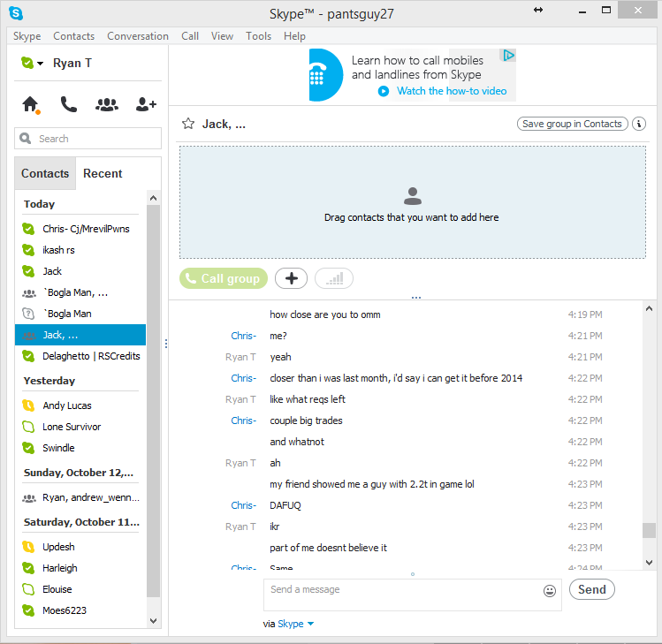Click away status icon beside Andy Lucas
662x644 pixels.
(28, 405)
